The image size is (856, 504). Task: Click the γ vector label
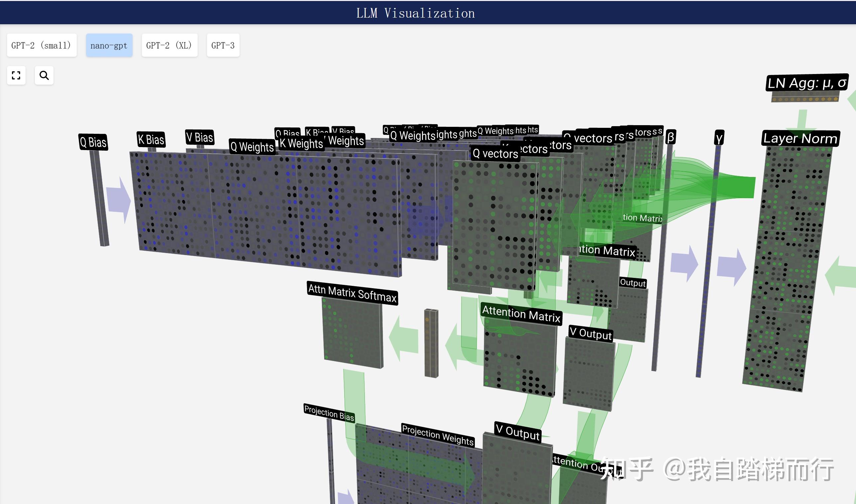pyautogui.click(x=719, y=137)
